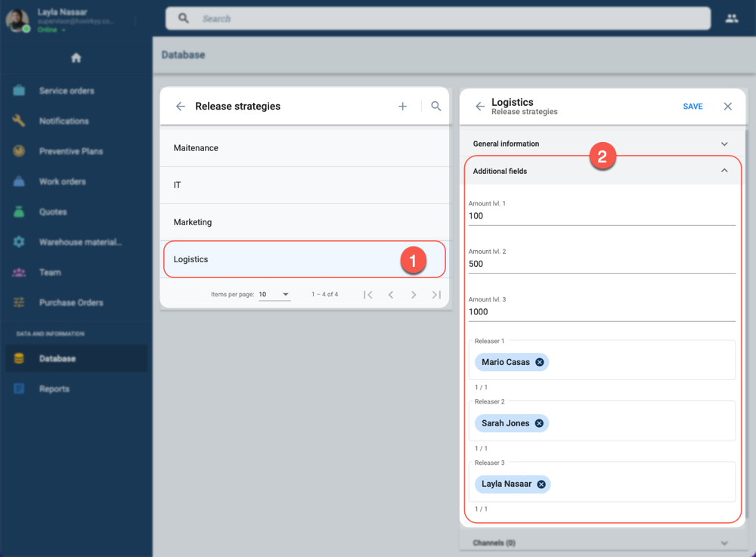Click the home icon above the sidebar
This screenshot has width=756, height=557.
tap(75, 56)
